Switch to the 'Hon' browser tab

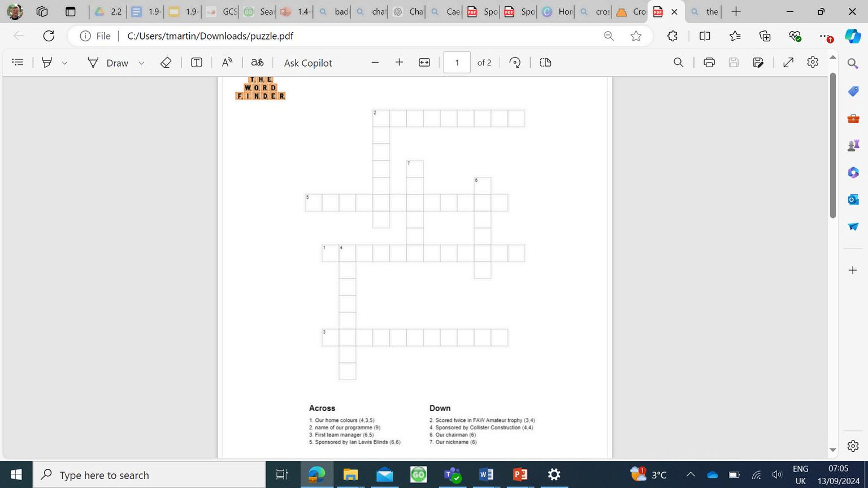(x=557, y=11)
